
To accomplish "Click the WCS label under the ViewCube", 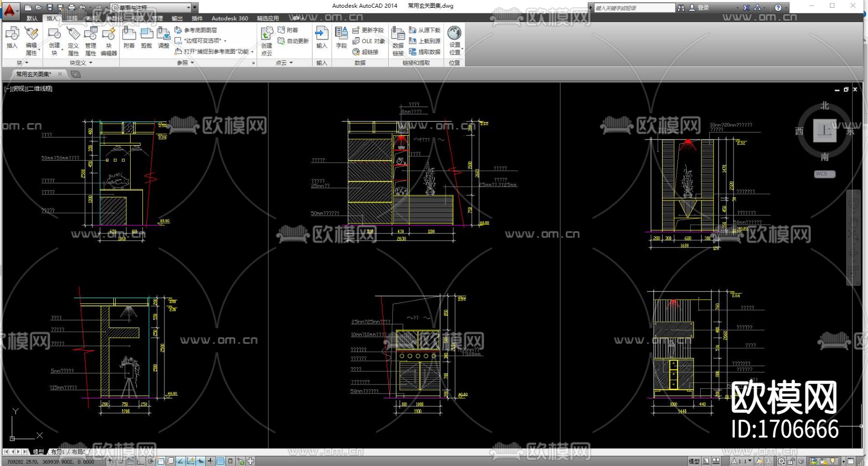I will click(x=824, y=174).
